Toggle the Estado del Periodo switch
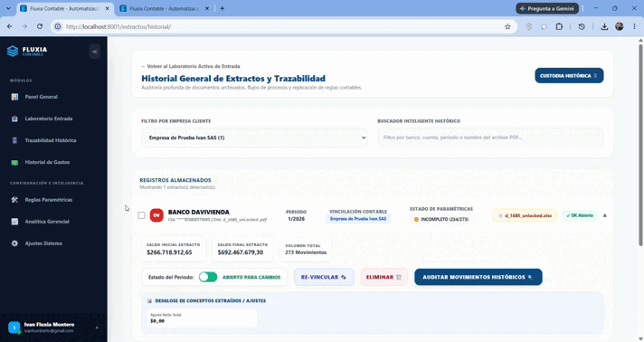Image resolution: width=644 pixels, height=342 pixels. [x=208, y=277]
